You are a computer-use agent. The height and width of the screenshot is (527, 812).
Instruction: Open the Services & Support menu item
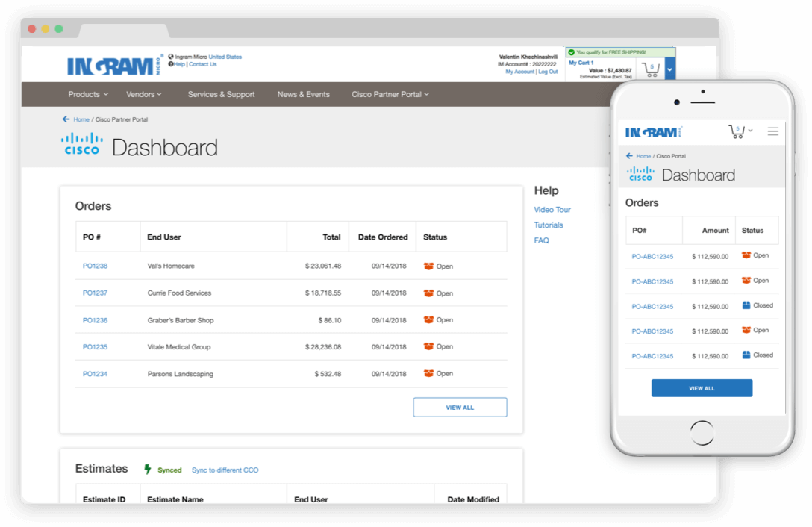(221, 95)
